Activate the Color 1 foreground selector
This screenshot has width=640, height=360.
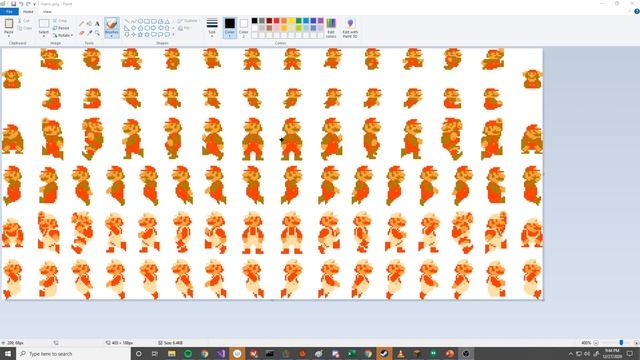tap(229, 28)
